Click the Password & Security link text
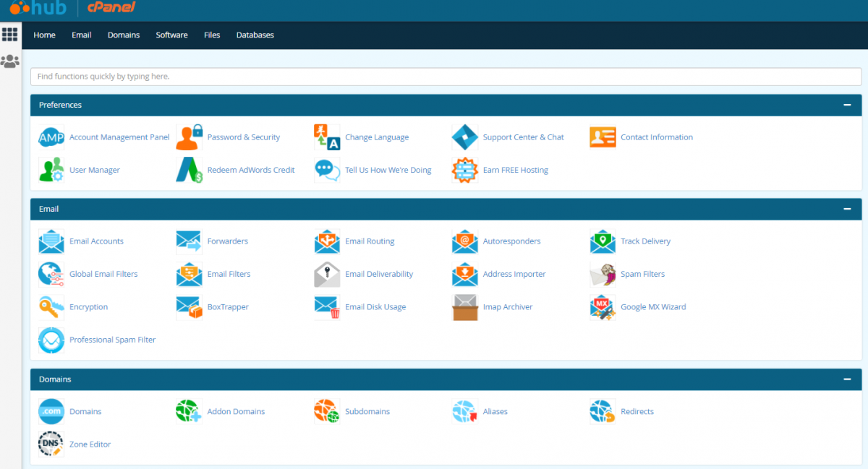The image size is (868, 469). tap(244, 137)
